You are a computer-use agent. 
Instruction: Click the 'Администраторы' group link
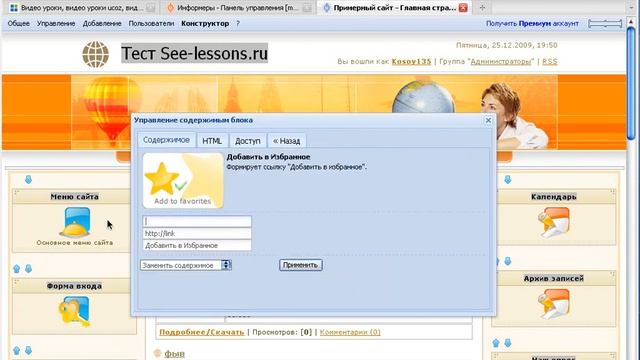coord(501,61)
